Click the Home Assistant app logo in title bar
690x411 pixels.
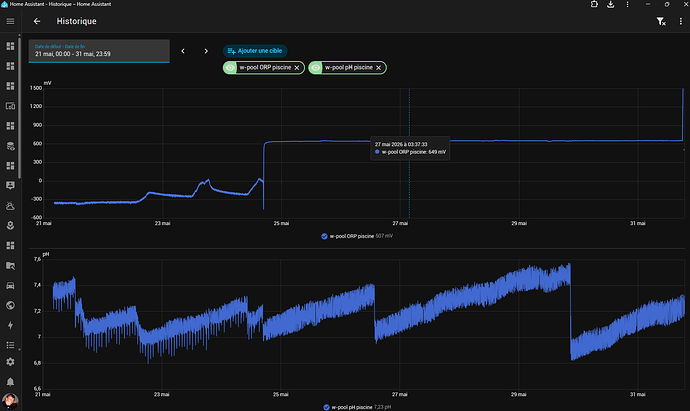4,4
